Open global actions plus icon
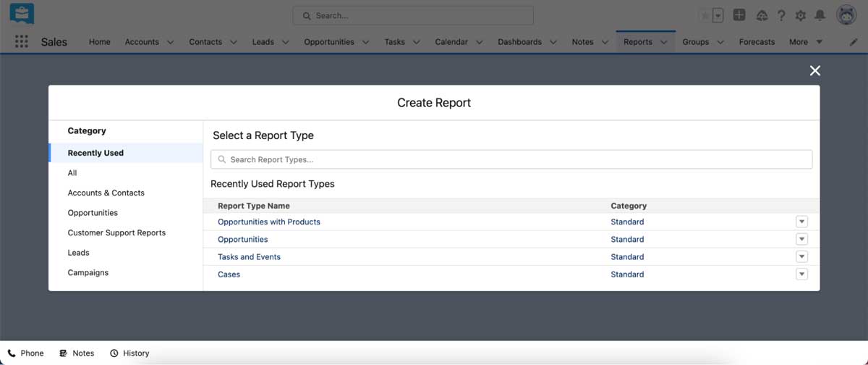Screen dimensions: 868x365 click(739, 15)
